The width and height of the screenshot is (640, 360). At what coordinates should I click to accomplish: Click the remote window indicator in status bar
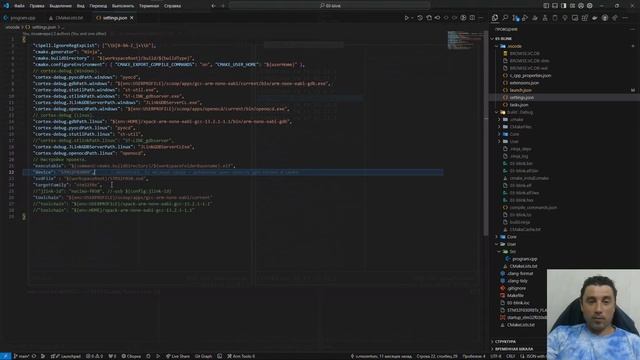(5, 356)
